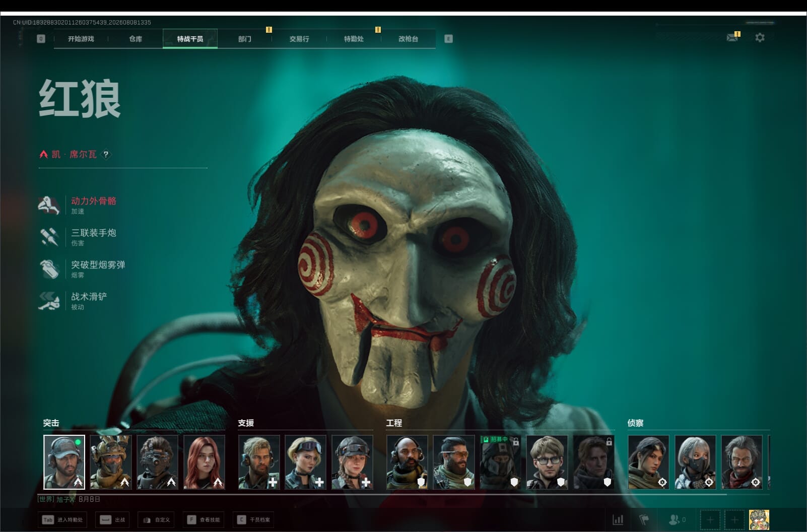Switch to the 特勤处 tab
This screenshot has height=532, width=807.
(354, 39)
